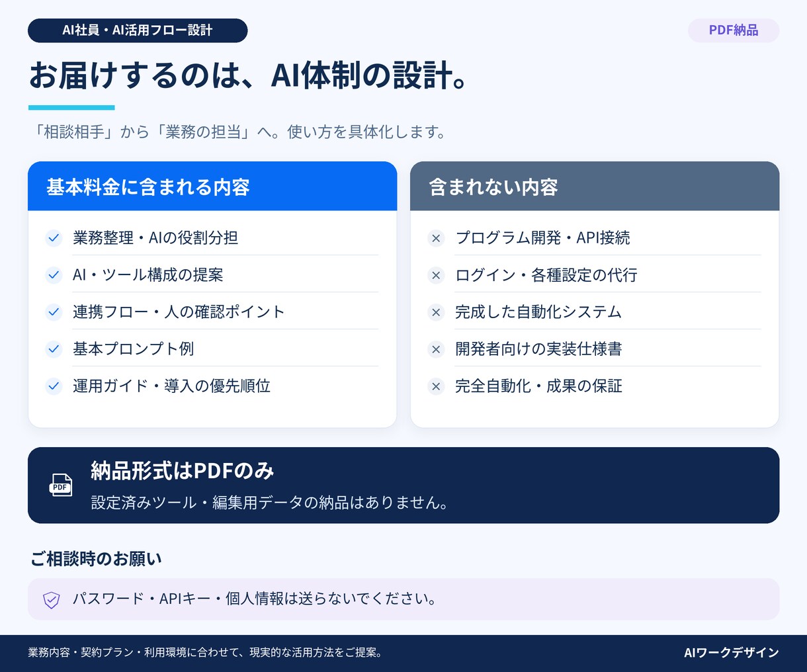Click check icon beside 業務整理・AIの役割分担
This screenshot has height=672, width=807.
54,238
